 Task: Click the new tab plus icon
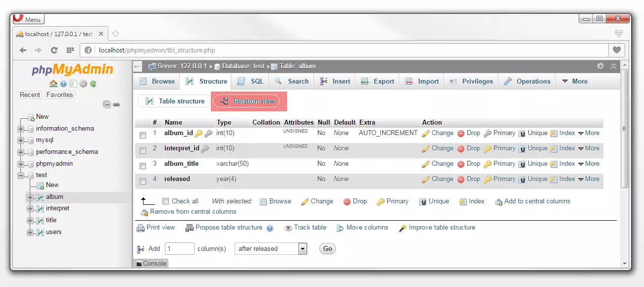click(x=116, y=34)
